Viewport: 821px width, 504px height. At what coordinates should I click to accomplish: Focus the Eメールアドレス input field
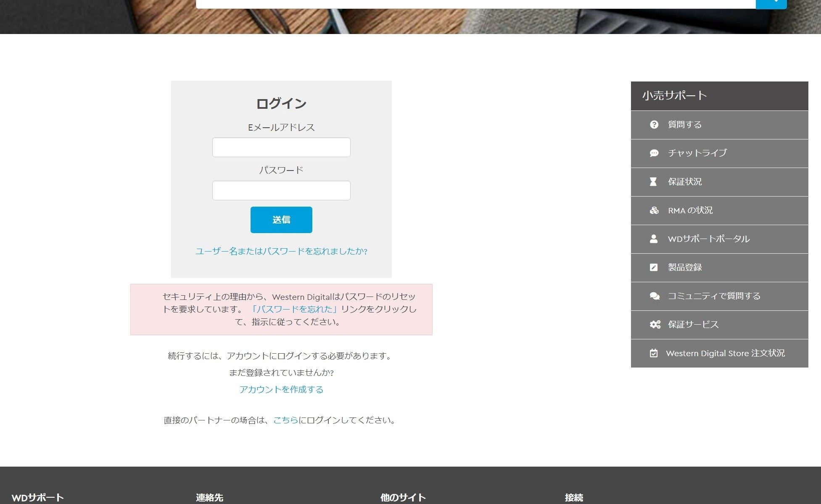coord(281,147)
